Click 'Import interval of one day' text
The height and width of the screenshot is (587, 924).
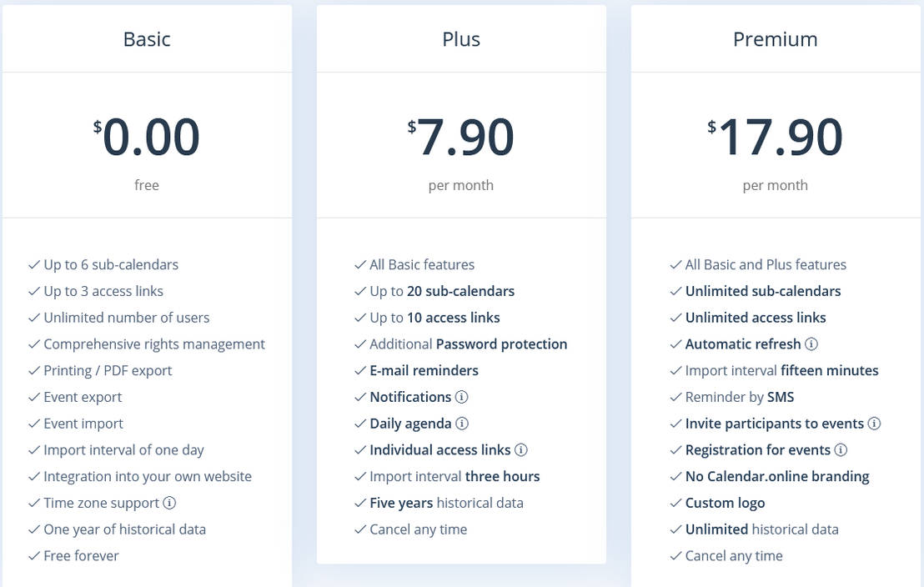coord(123,450)
